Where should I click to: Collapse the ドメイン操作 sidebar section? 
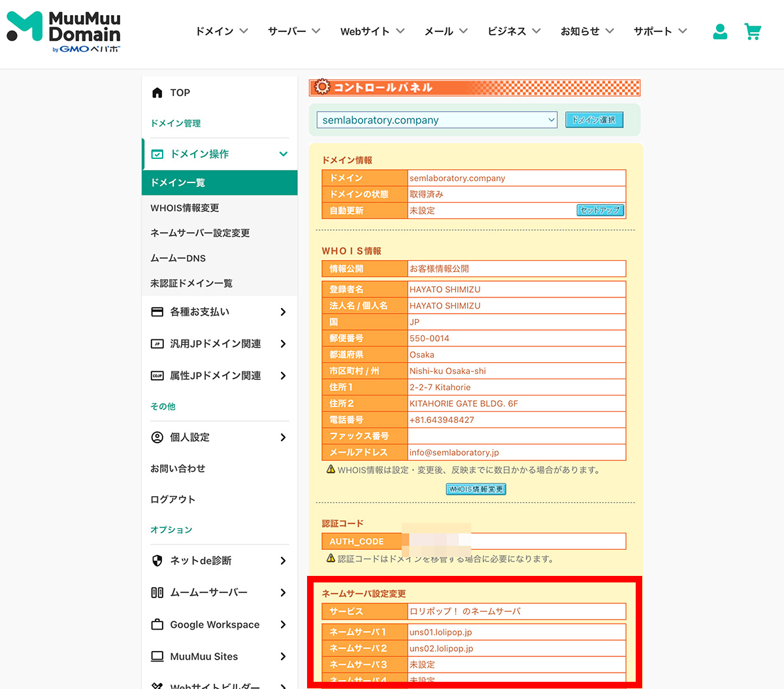pos(283,154)
